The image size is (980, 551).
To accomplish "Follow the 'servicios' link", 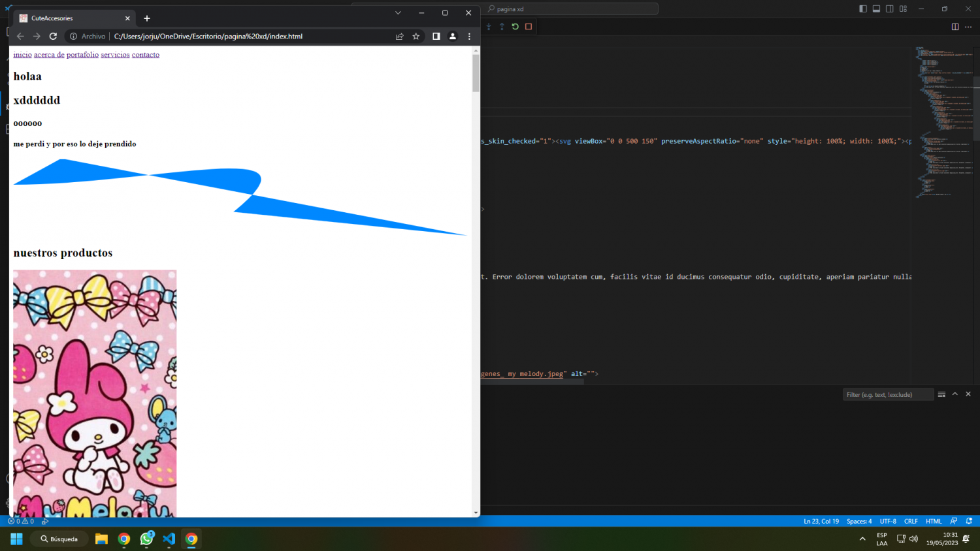I will [115, 55].
